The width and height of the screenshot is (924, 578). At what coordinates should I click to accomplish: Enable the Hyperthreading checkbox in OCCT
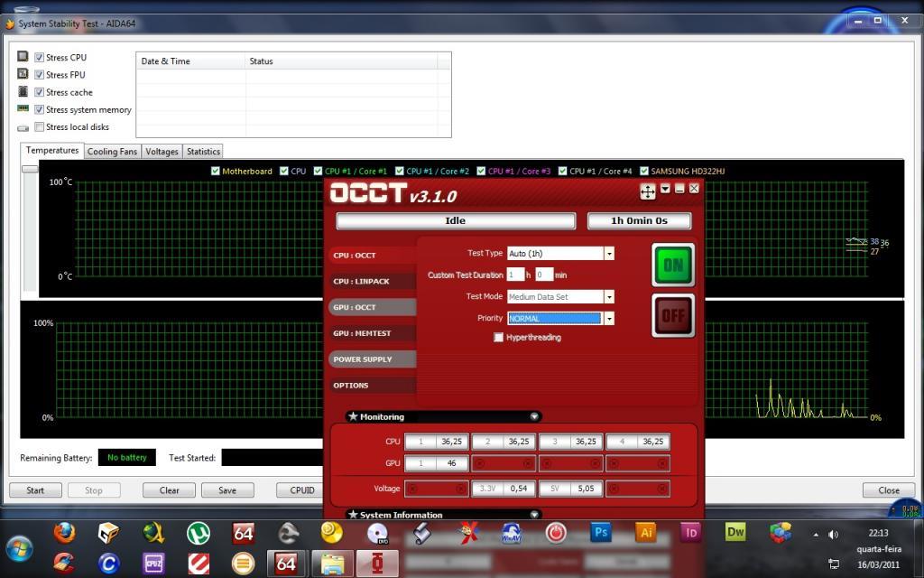(498, 338)
